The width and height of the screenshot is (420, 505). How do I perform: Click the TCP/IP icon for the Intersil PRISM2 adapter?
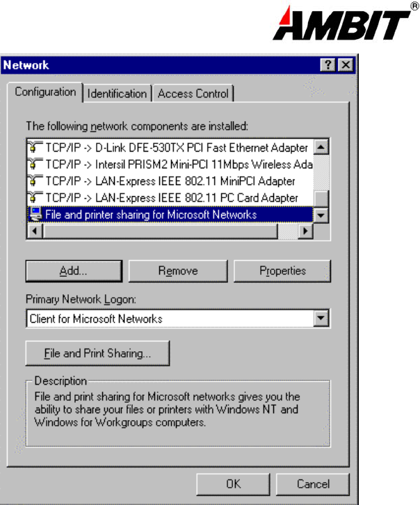coord(35,164)
